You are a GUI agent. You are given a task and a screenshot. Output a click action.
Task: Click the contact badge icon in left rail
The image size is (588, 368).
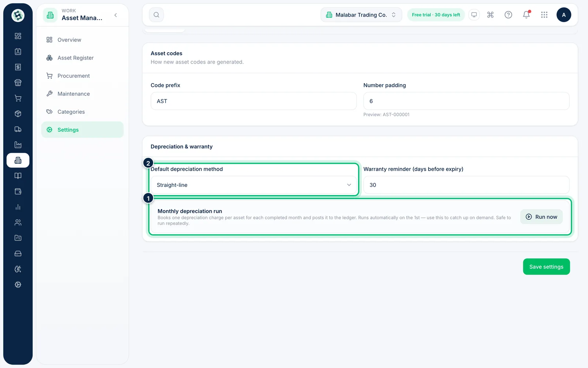(18, 52)
